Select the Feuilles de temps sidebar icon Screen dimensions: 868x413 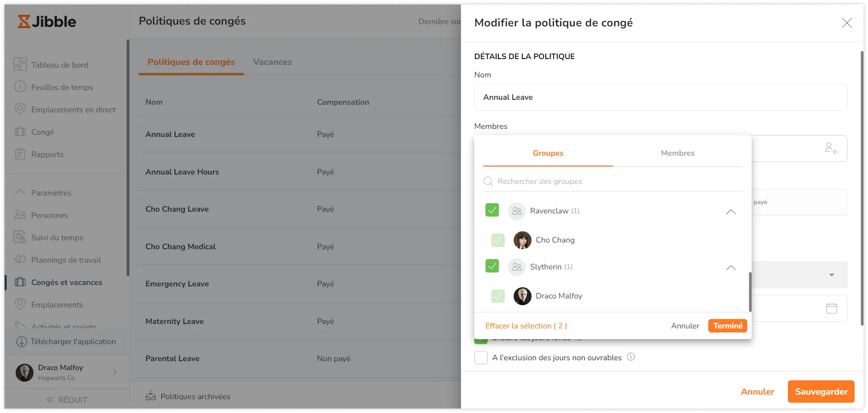point(20,87)
